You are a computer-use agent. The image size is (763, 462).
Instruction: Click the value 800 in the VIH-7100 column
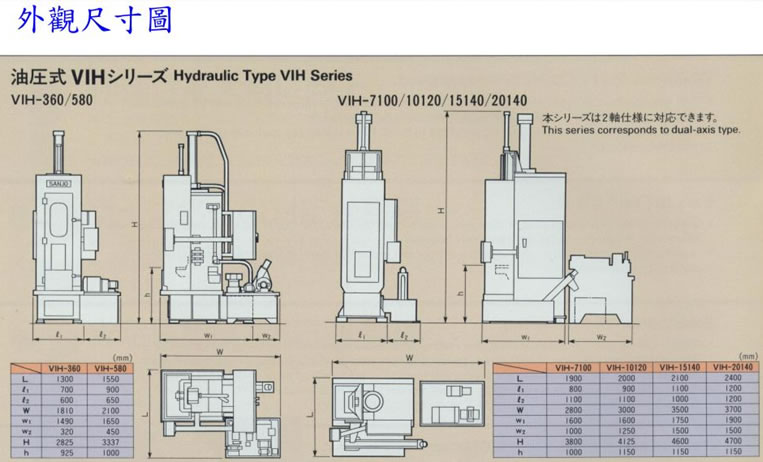(x=575, y=389)
